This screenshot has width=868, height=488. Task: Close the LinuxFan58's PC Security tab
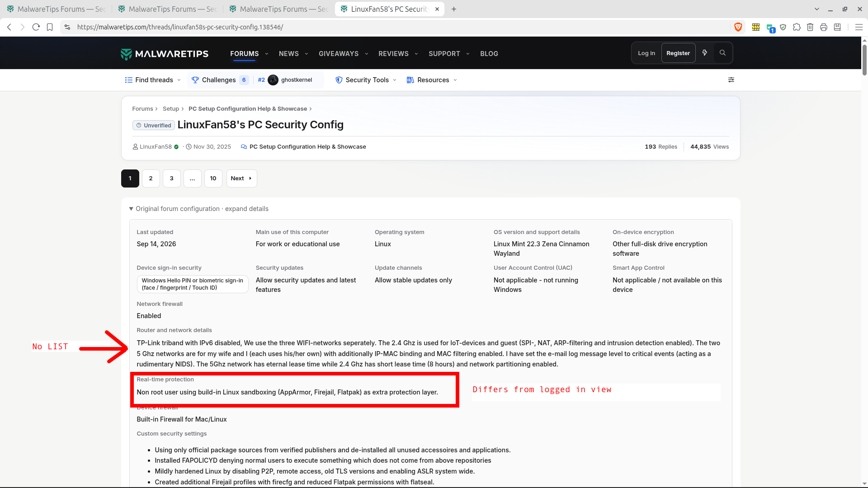[437, 9]
